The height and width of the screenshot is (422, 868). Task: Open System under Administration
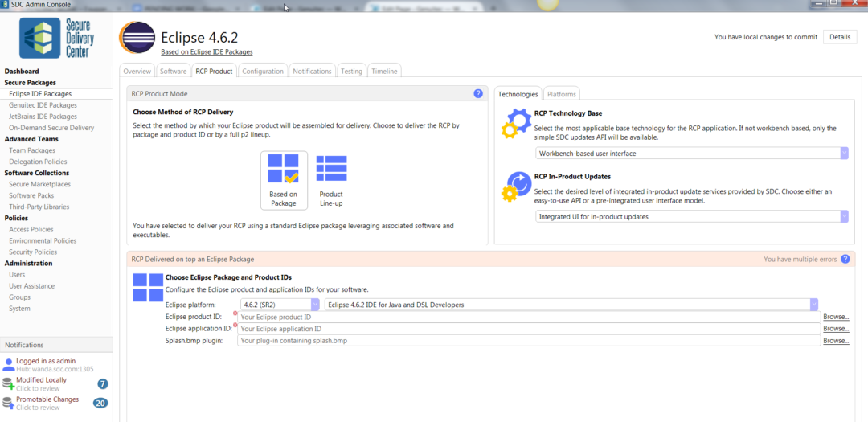point(19,309)
